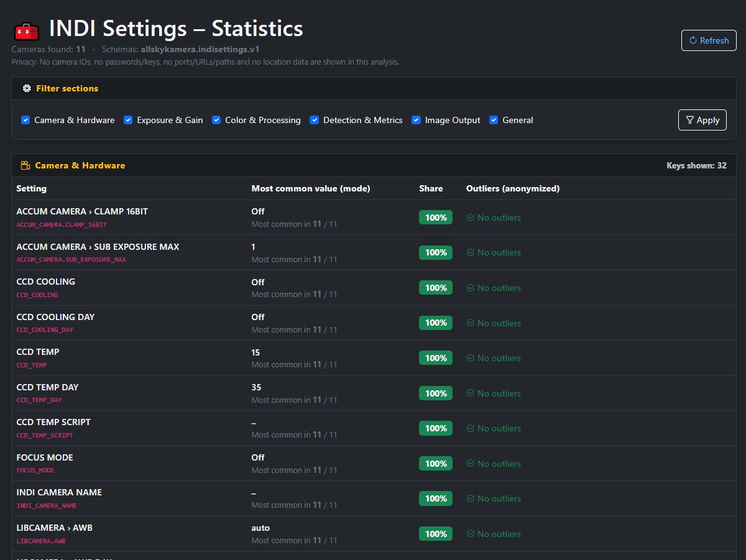Click the funnel icon inside the Apply button
This screenshot has width=746, height=560.
tap(691, 120)
